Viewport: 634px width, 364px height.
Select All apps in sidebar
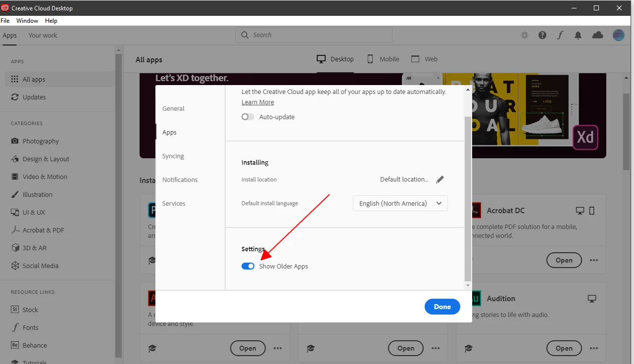point(59,79)
